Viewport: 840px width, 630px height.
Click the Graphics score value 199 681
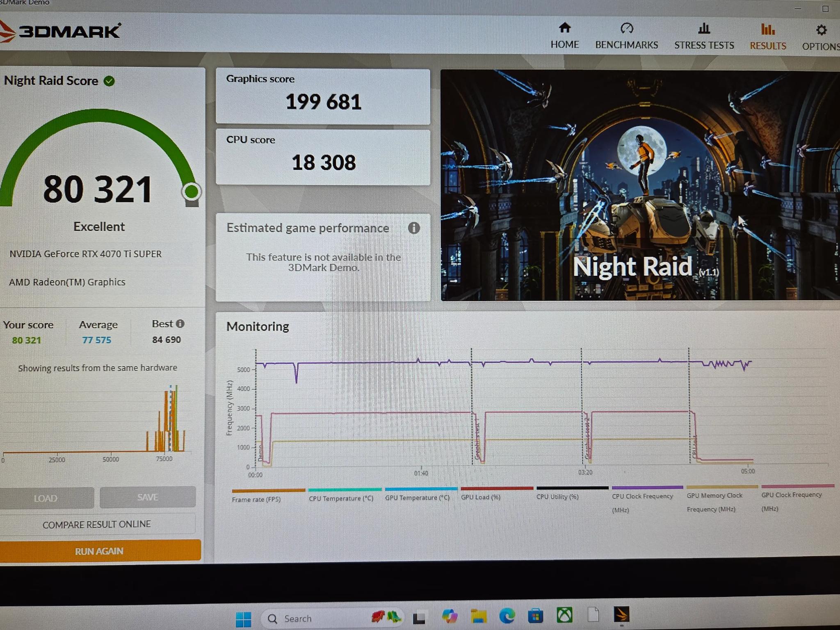pyautogui.click(x=323, y=102)
